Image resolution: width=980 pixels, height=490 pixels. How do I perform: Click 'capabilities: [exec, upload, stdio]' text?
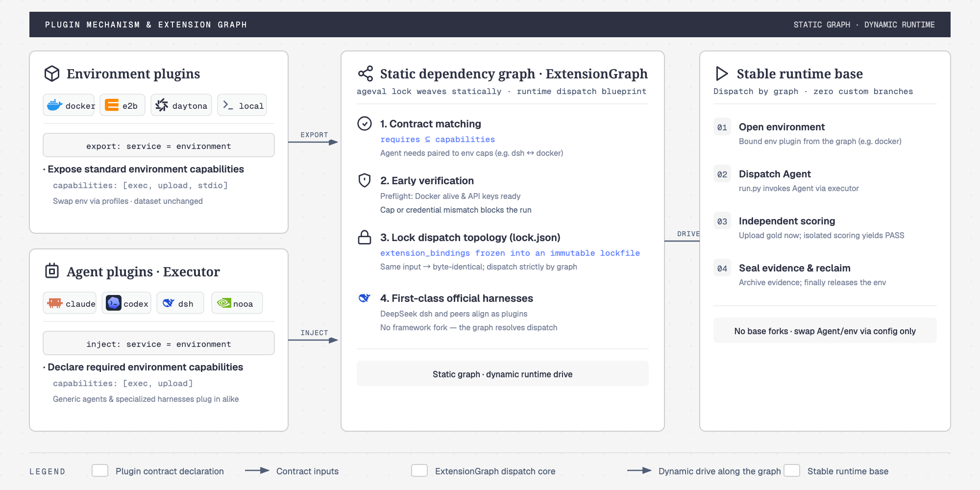(140, 185)
